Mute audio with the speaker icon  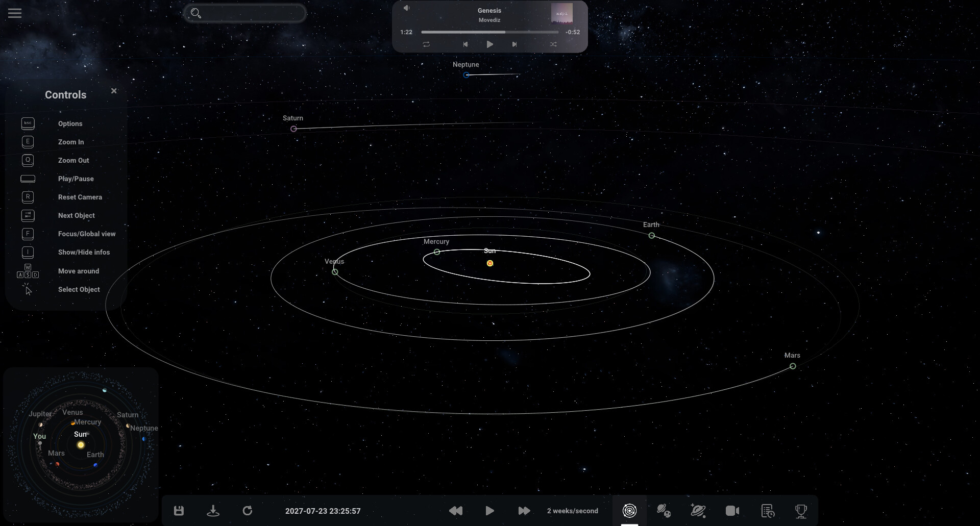pyautogui.click(x=407, y=8)
